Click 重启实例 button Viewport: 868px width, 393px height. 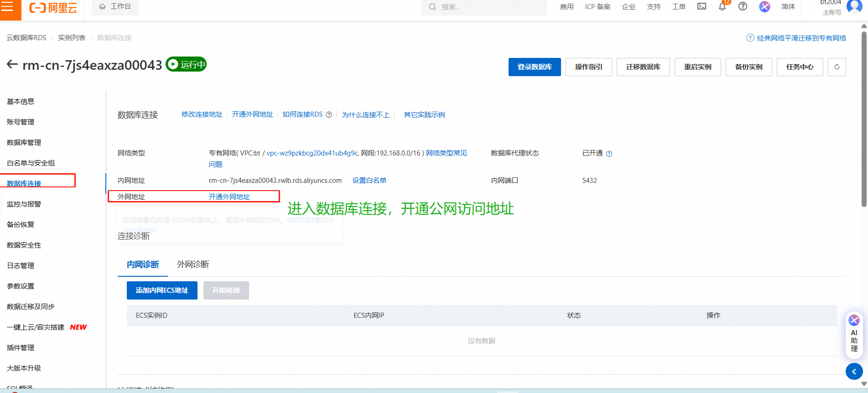(x=698, y=67)
